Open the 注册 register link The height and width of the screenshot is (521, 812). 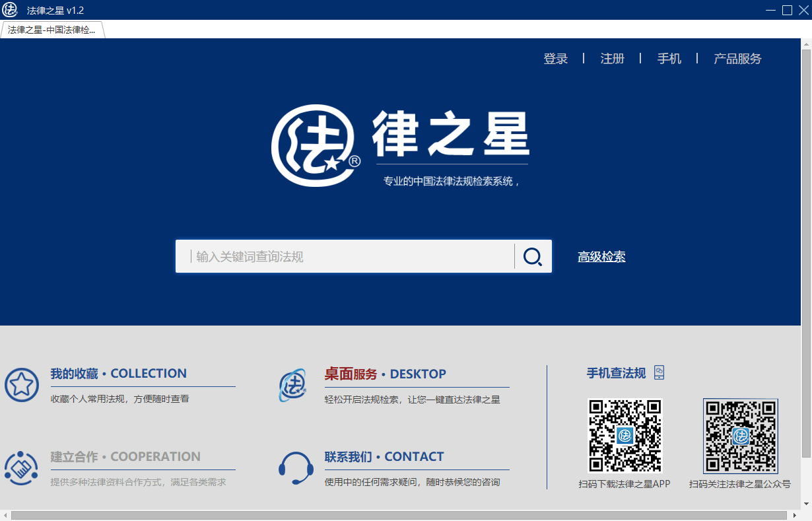(x=613, y=59)
